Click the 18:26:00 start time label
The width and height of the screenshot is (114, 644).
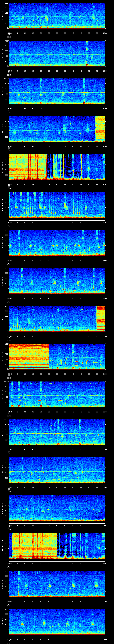[9, 487]
